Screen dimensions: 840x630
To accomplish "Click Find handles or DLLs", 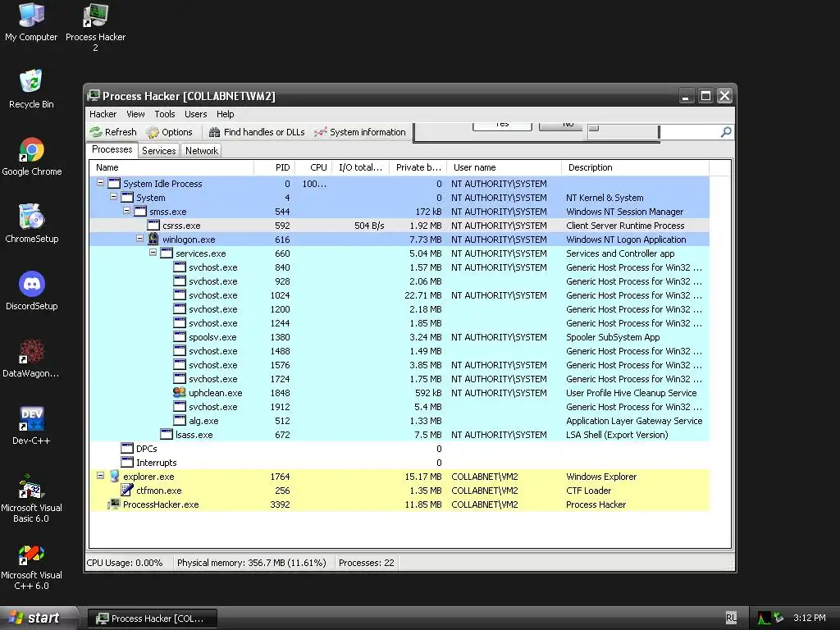I will 257,132.
